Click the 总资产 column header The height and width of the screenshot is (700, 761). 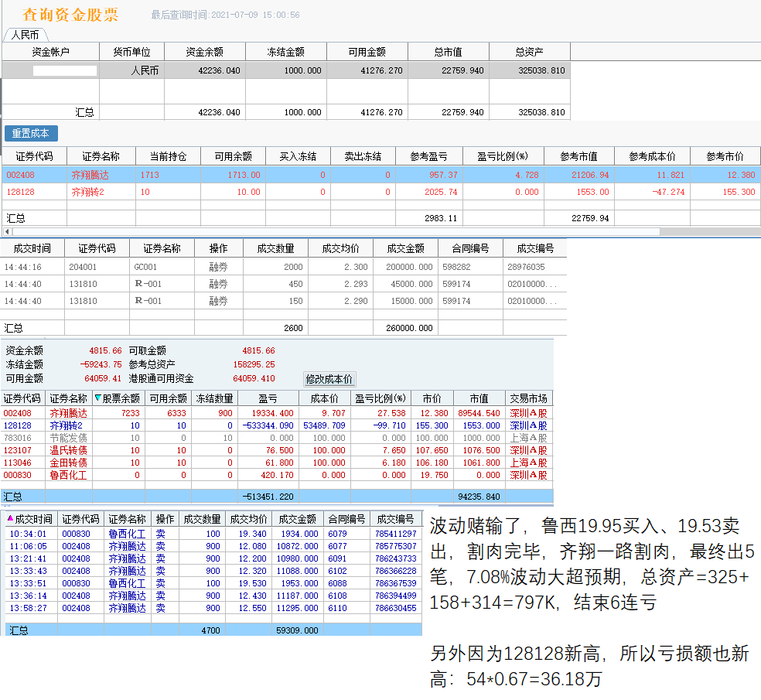(x=529, y=52)
